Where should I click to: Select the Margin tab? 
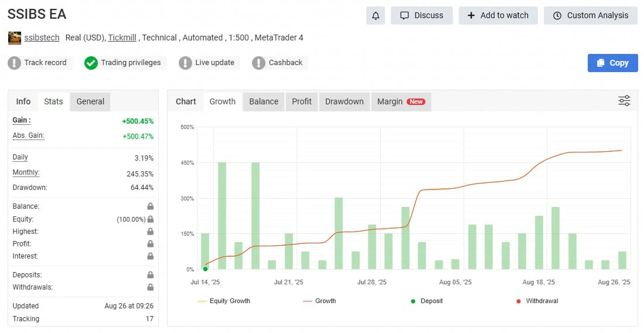pos(400,101)
